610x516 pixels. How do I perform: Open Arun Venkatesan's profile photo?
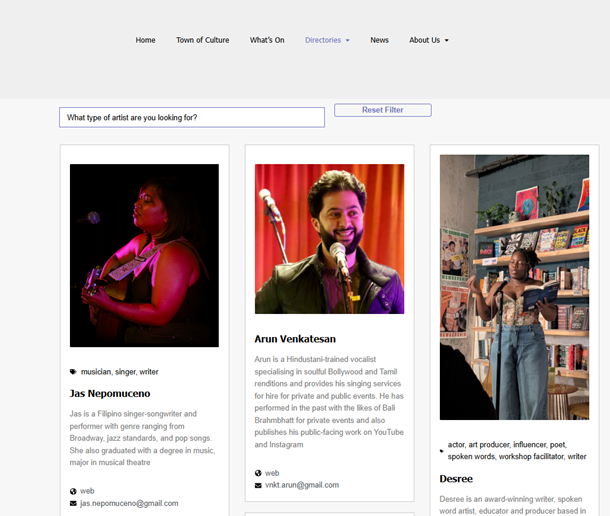point(329,239)
